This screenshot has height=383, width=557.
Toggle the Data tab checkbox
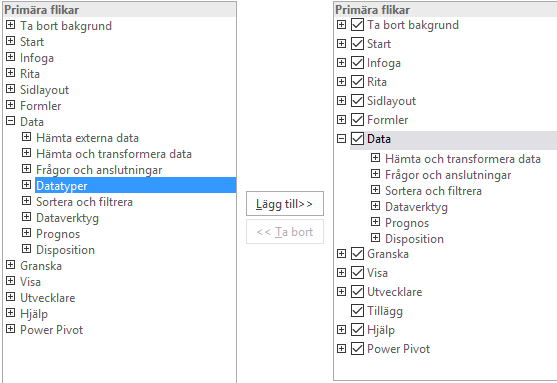click(x=357, y=139)
